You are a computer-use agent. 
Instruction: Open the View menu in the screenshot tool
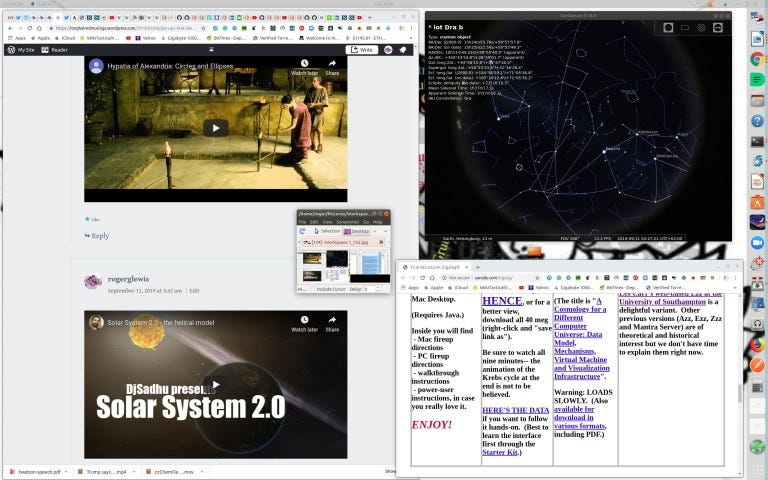pyautogui.click(x=327, y=222)
